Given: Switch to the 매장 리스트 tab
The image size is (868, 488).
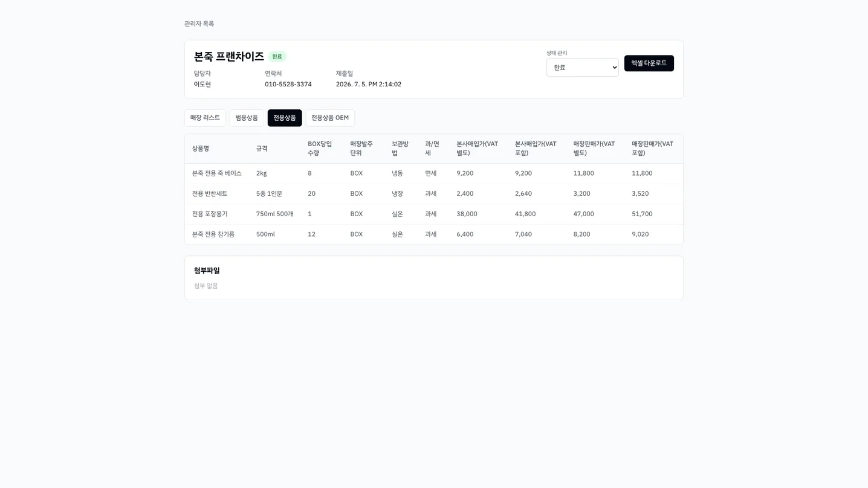Looking at the screenshot, I should click(205, 118).
